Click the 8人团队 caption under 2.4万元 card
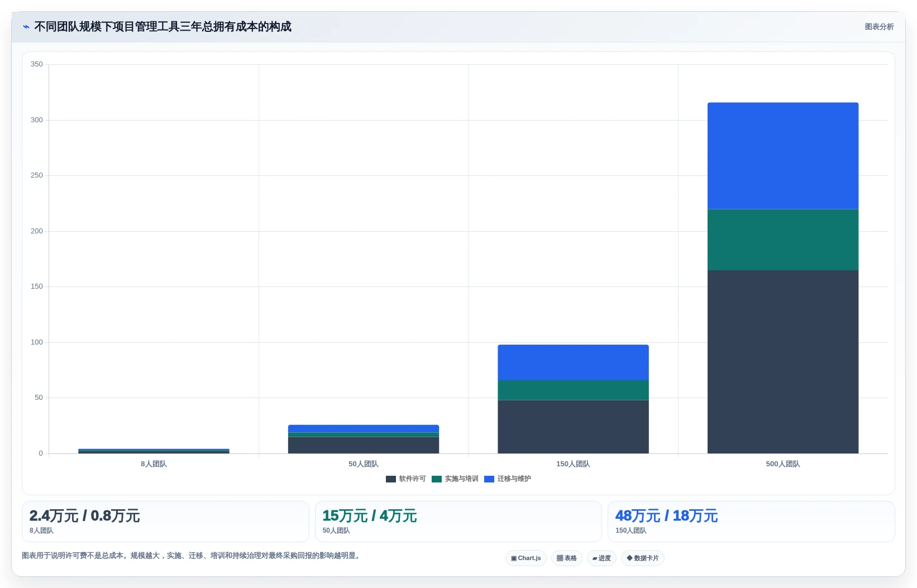This screenshot has width=917, height=588. click(41, 530)
